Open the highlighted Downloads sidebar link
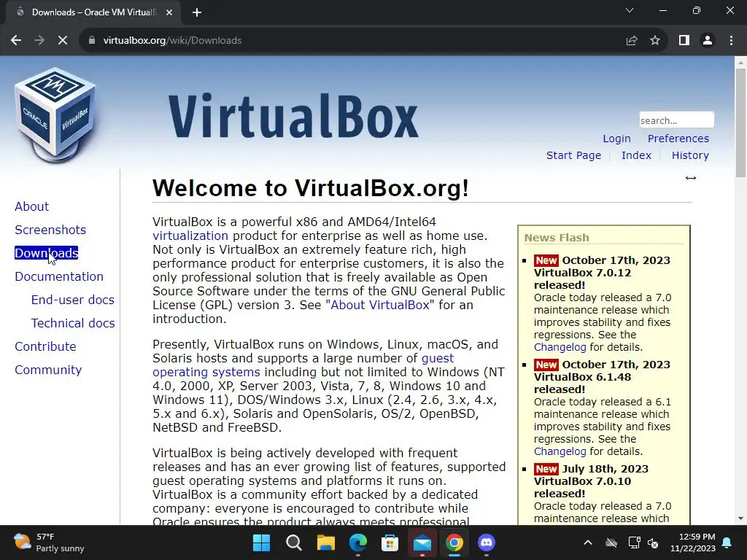Image resolution: width=747 pixels, height=560 pixels. (46, 253)
